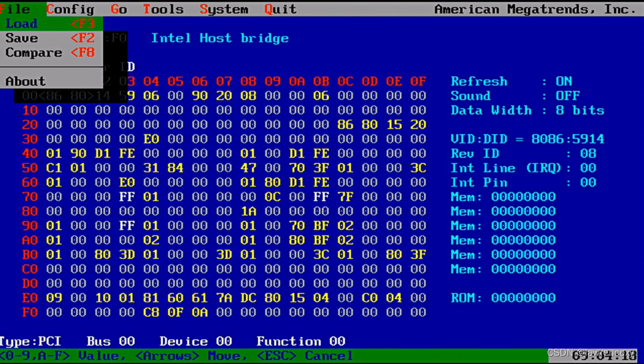Viewport: 644px width, 364px height.
Task: Select the Int Pin : 00 line
Action: point(523,182)
